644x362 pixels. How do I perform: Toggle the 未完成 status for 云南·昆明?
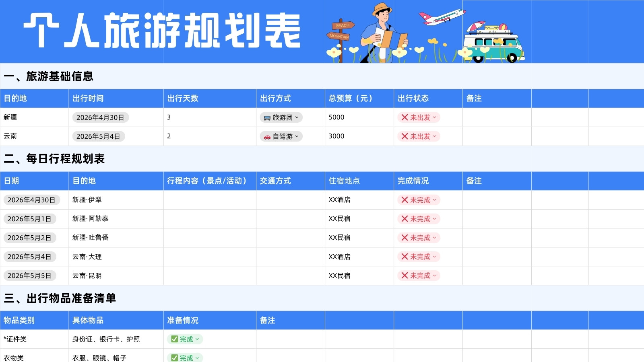[419, 276]
